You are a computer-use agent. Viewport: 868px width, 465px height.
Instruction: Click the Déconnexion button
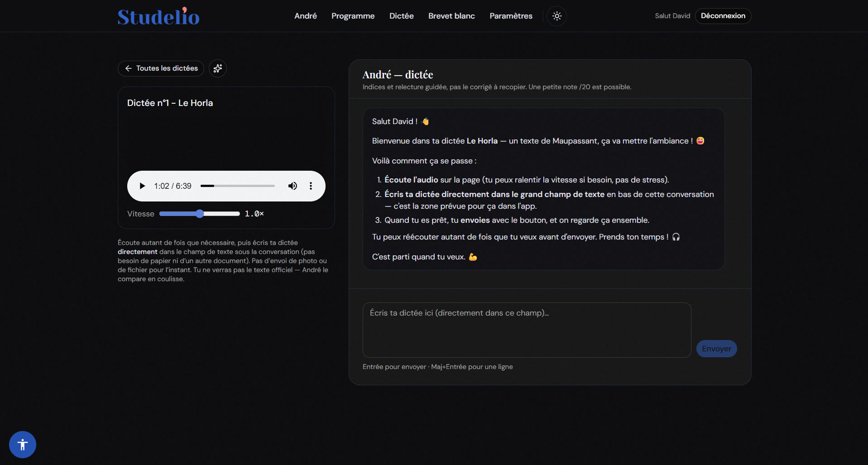tap(723, 16)
